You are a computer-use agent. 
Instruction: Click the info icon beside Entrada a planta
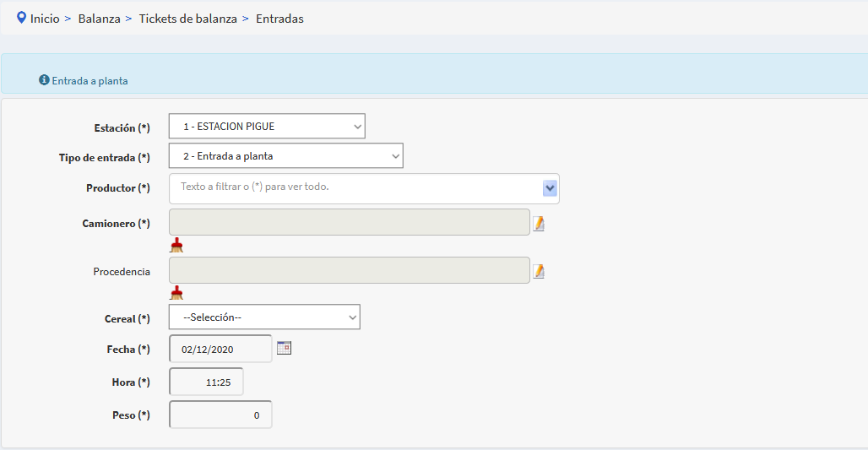click(x=44, y=80)
